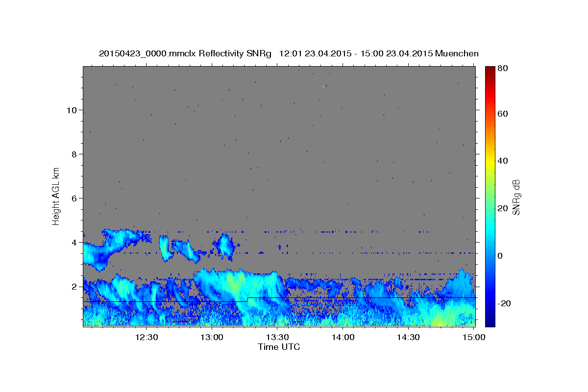Click the 13:30 time tick label

277,337
